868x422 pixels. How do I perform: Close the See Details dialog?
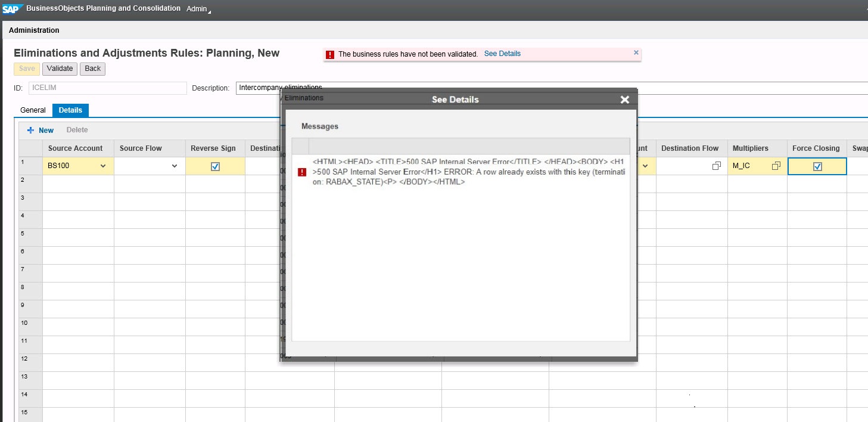click(x=624, y=100)
